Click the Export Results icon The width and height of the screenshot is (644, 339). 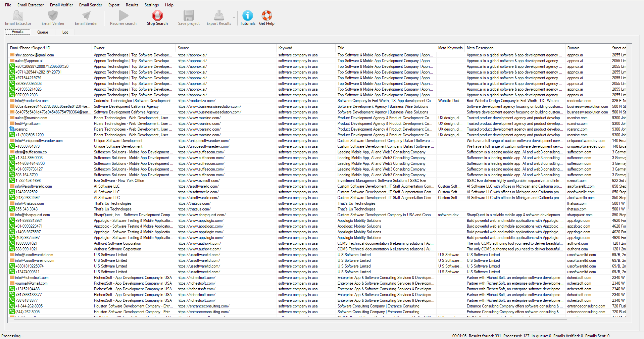click(219, 15)
